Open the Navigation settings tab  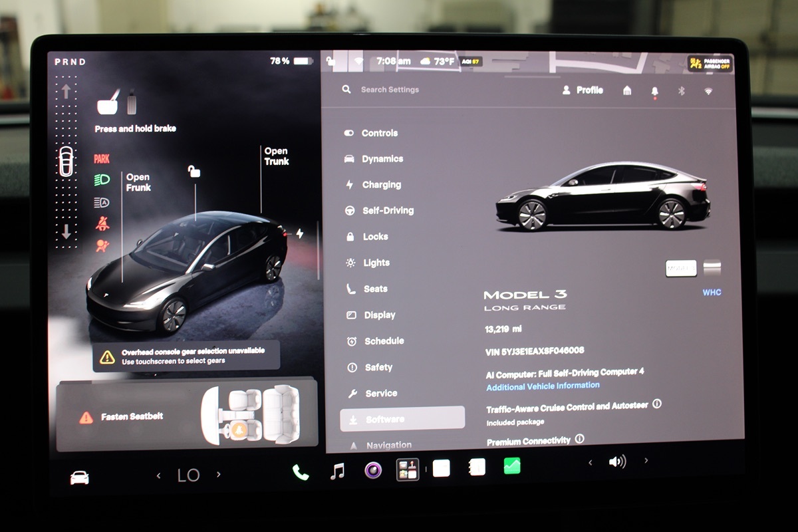(380, 445)
